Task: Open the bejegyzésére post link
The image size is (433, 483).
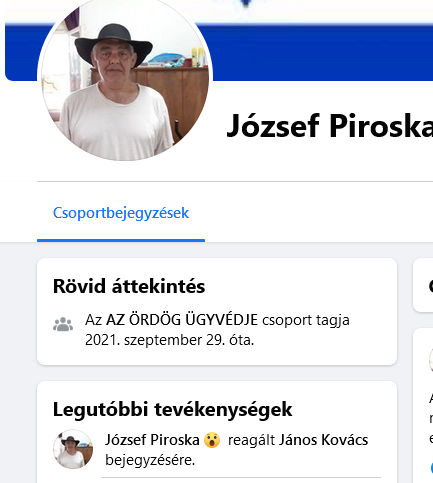Action: [150, 460]
